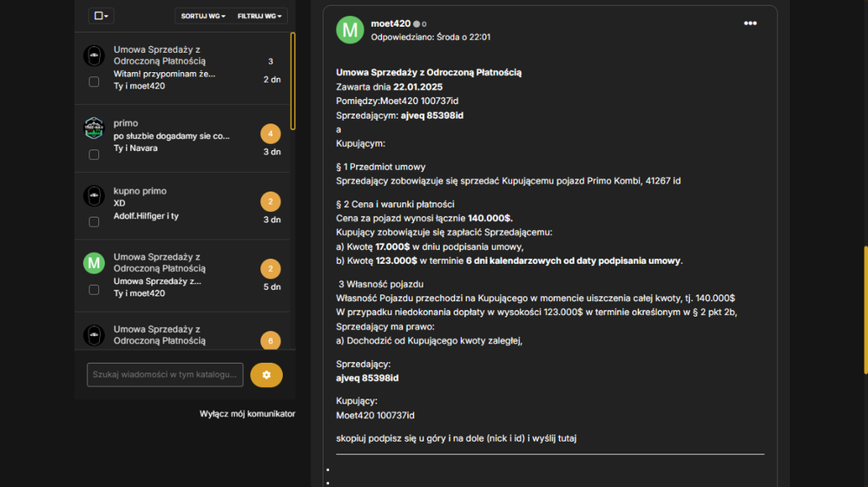Open the 'primo' conversation title
Viewport: 868px width, 487px height.
tap(126, 123)
